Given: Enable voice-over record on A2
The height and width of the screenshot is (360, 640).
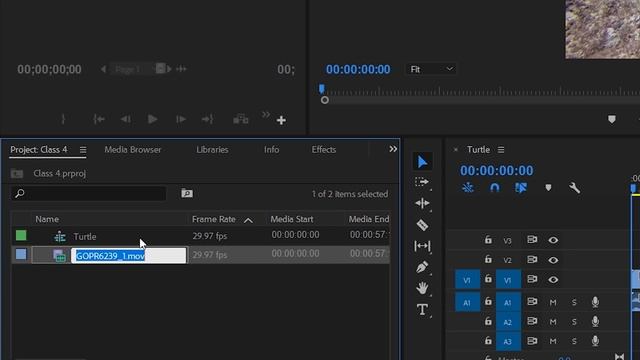Looking at the screenshot, I should point(596,322).
